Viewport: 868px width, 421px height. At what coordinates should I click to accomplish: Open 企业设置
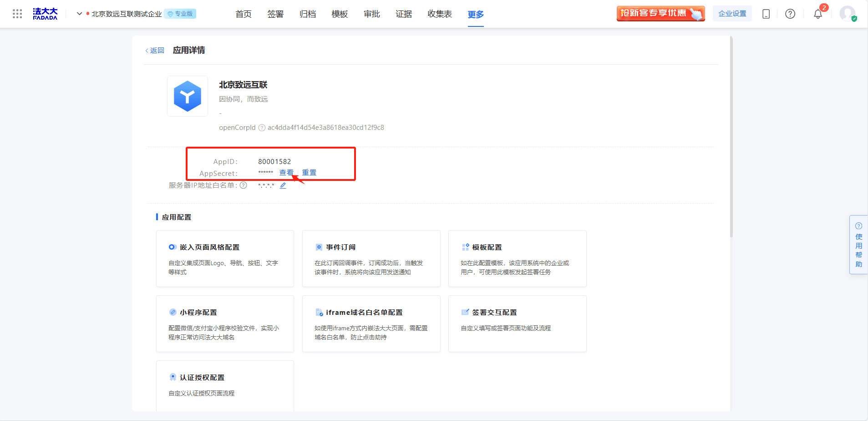(x=732, y=14)
